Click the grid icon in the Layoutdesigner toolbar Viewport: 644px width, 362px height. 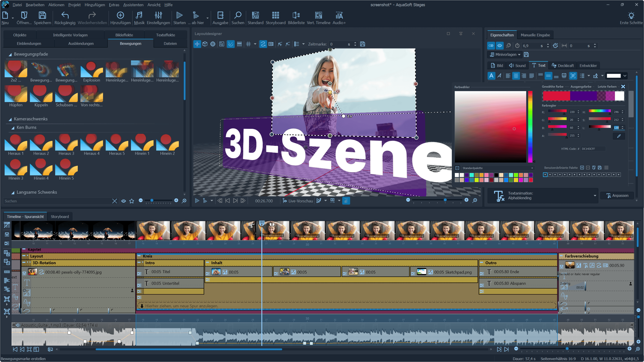[248, 44]
